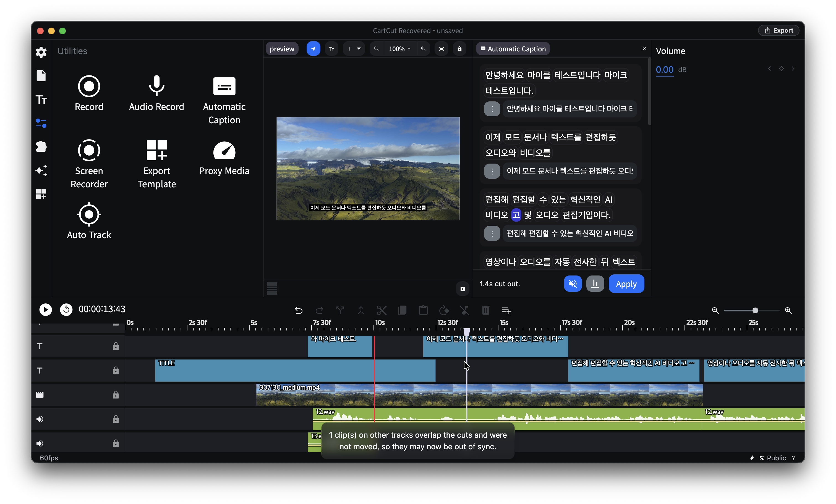The height and width of the screenshot is (504, 836).
Task: Open the three-dot menu for the 안녕하세요 caption
Action: point(492,109)
